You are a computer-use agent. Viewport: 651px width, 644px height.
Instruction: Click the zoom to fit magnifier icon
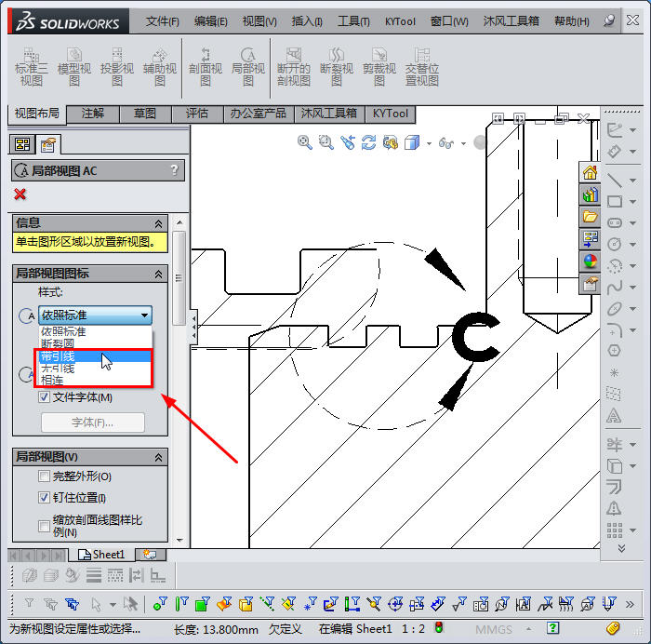[x=305, y=142]
